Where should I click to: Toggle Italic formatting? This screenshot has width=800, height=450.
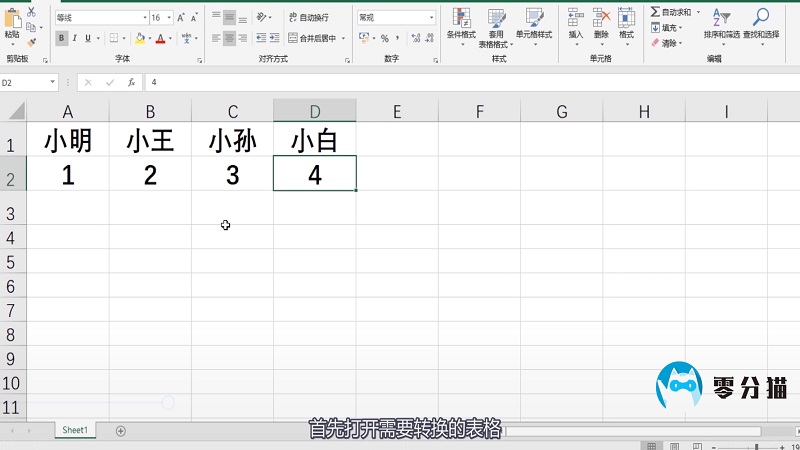tap(75, 38)
